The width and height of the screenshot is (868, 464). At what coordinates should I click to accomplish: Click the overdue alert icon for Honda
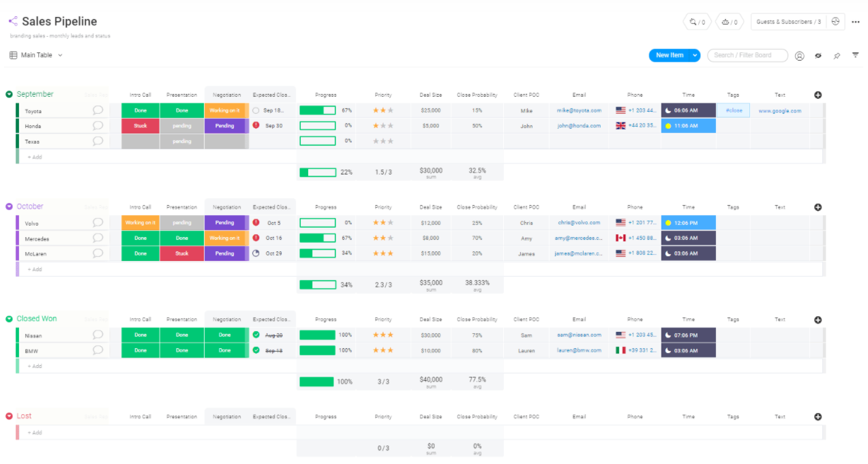pyautogui.click(x=256, y=125)
